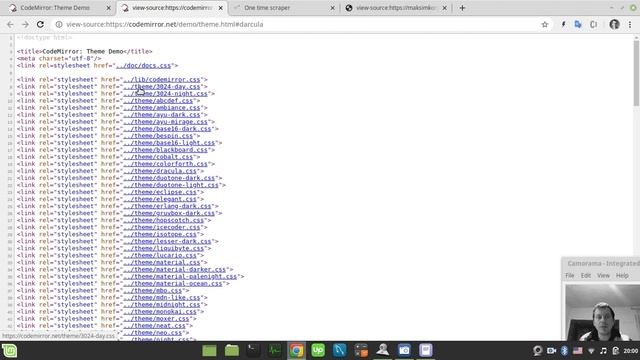This screenshot has width=640, height=360.
Task: Open the blue dolphin app icon in the taskbar
Action: coord(340,351)
